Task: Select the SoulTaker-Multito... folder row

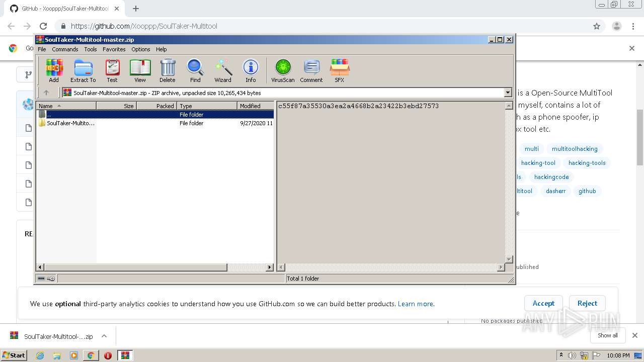Action: click(155, 123)
